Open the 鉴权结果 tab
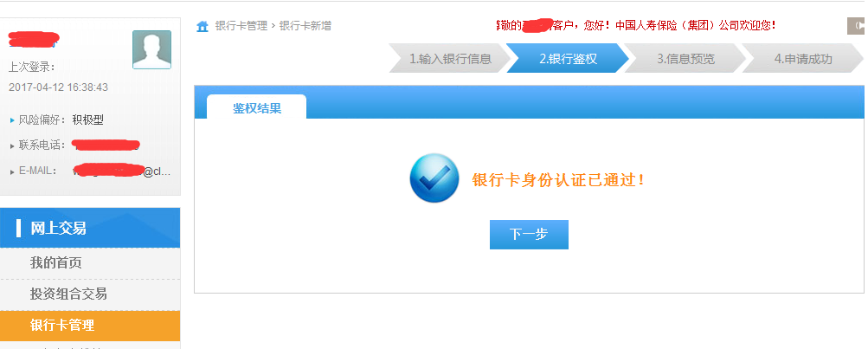 click(256, 107)
